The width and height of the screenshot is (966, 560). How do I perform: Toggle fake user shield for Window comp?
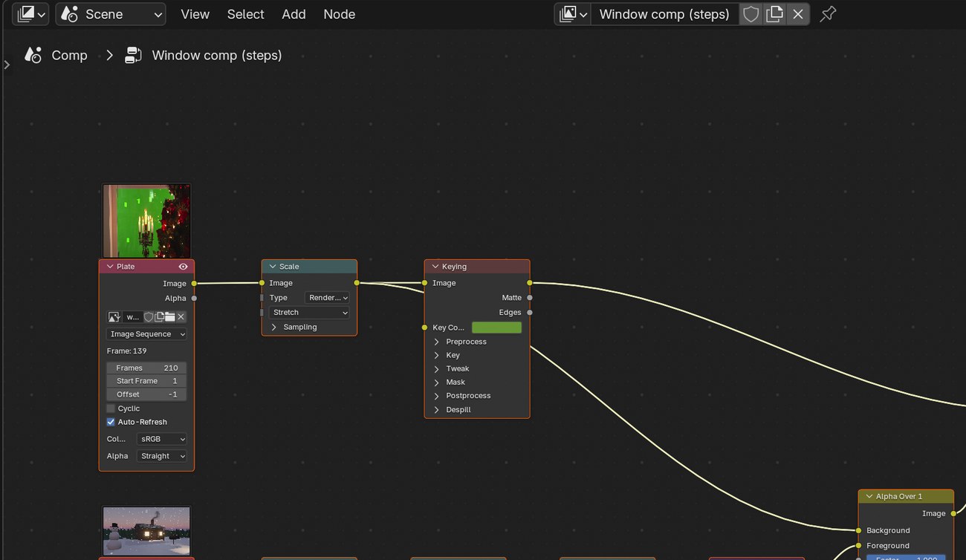point(751,14)
